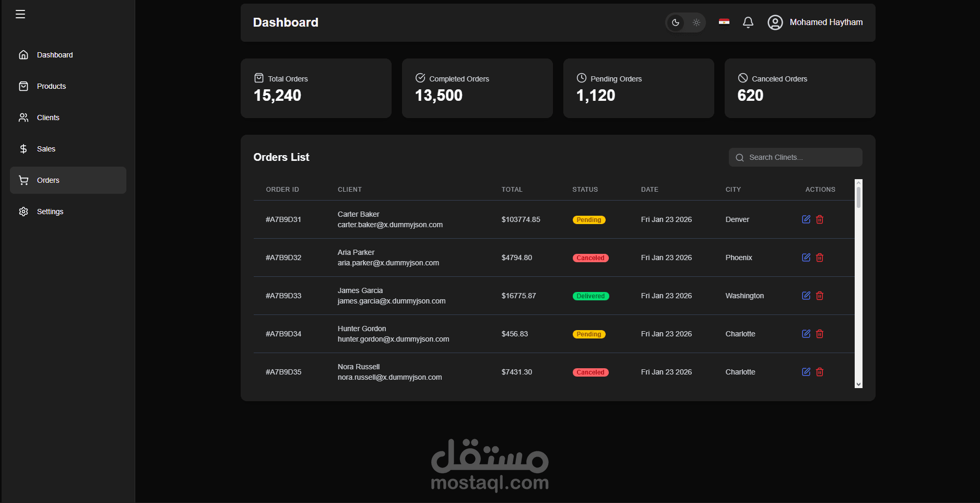This screenshot has width=980, height=503.
Task: Edit order #A7B9D32
Action: pos(806,258)
